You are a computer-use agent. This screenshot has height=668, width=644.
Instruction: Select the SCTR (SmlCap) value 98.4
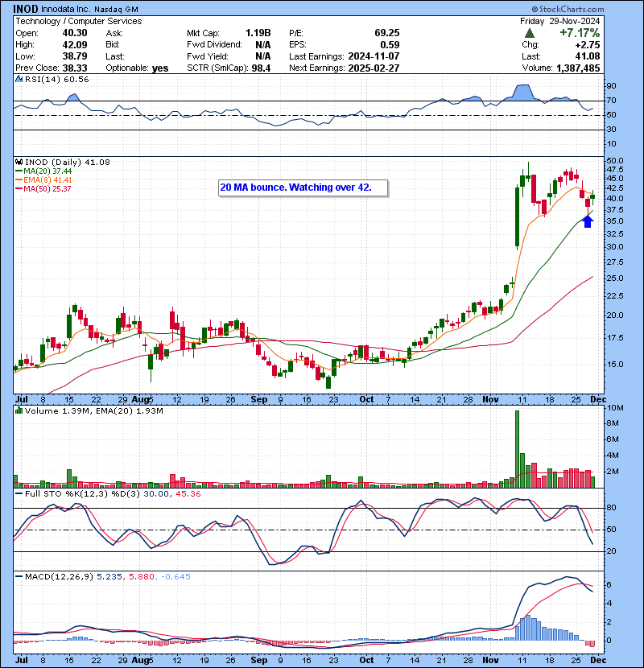point(261,68)
